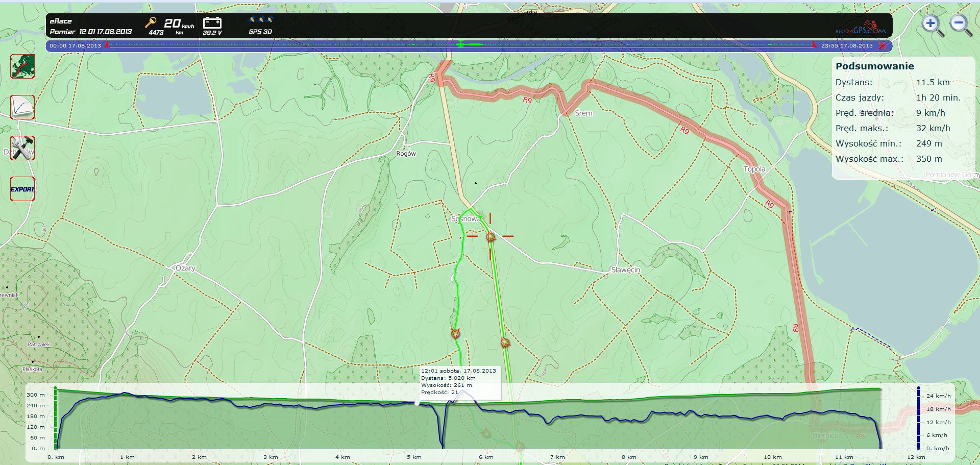
Task: Click the timeline end time 23:55 17.08.2013
Action: (847, 45)
